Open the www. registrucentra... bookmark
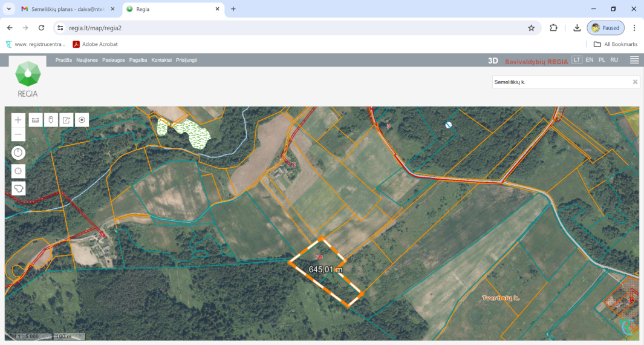This screenshot has height=345, width=644. click(x=35, y=44)
